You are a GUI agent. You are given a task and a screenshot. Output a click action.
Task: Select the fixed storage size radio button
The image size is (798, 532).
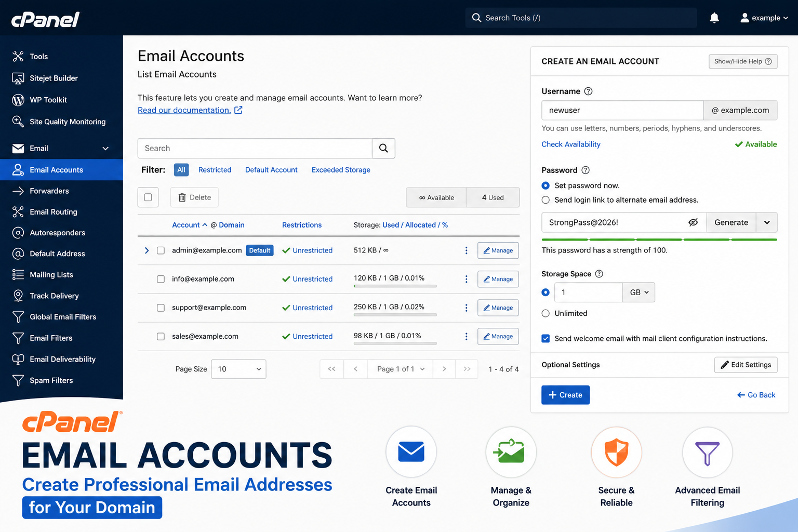pos(546,292)
